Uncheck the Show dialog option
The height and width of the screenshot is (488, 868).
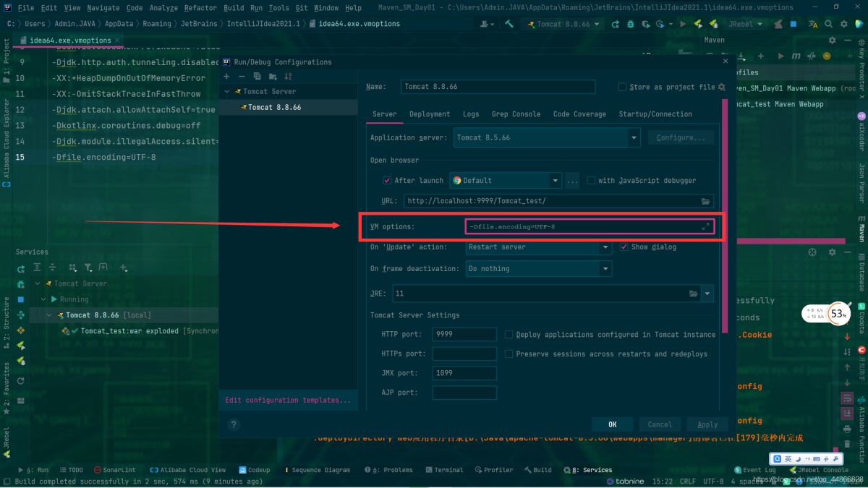(624, 247)
